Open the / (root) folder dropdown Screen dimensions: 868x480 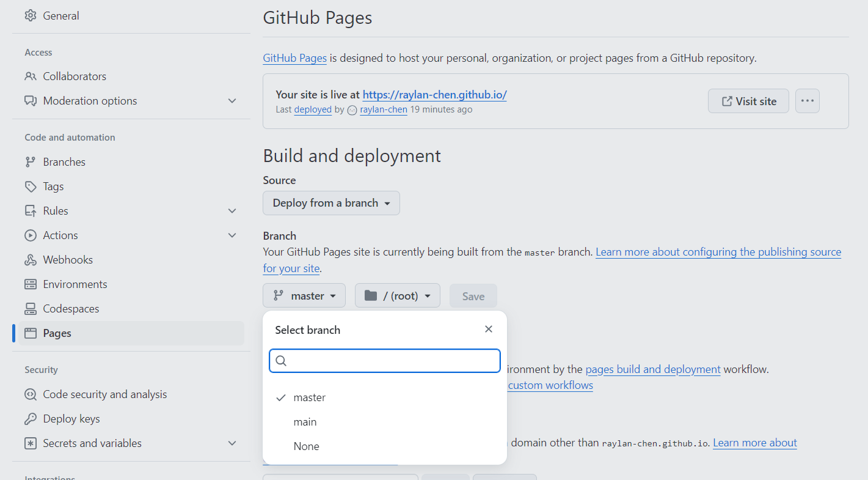tap(398, 296)
